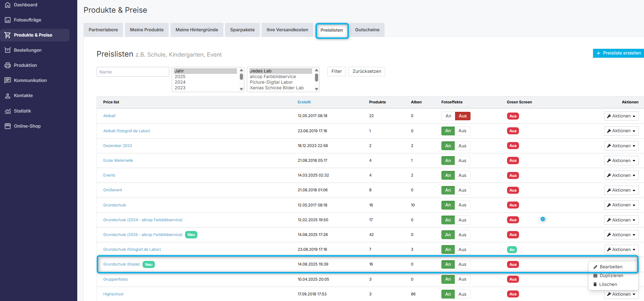
Task: Turn Fotoeffekte Aus for Highschool
Action: tap(462, 294)
